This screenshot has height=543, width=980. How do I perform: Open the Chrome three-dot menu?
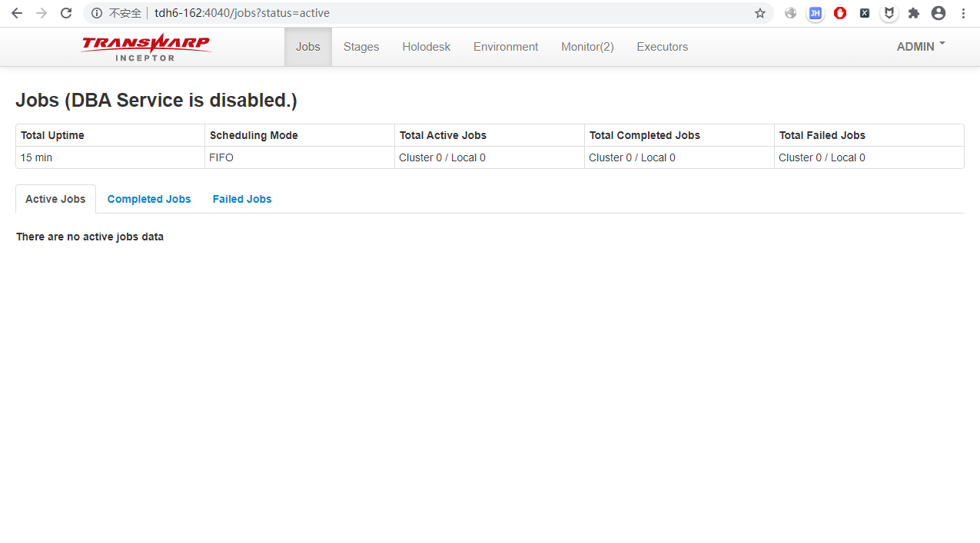[x=963, y=13]
